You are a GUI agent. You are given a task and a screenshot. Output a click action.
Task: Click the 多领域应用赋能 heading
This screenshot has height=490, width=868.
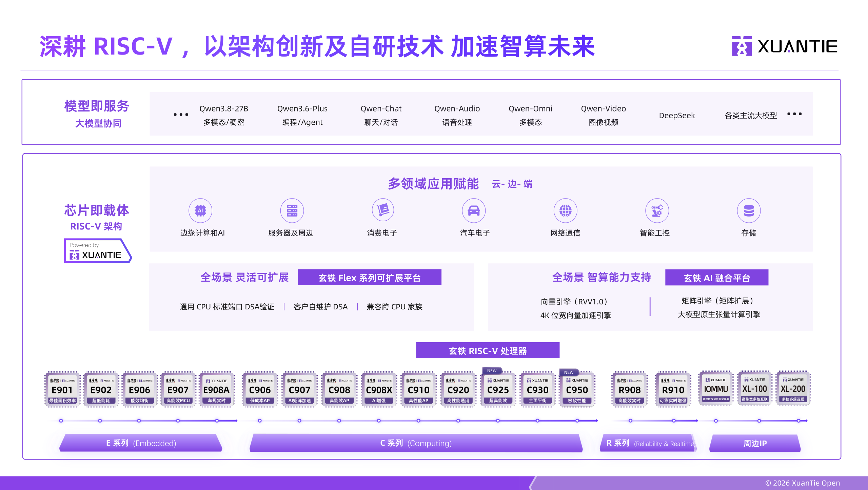(x=433, y=184)
